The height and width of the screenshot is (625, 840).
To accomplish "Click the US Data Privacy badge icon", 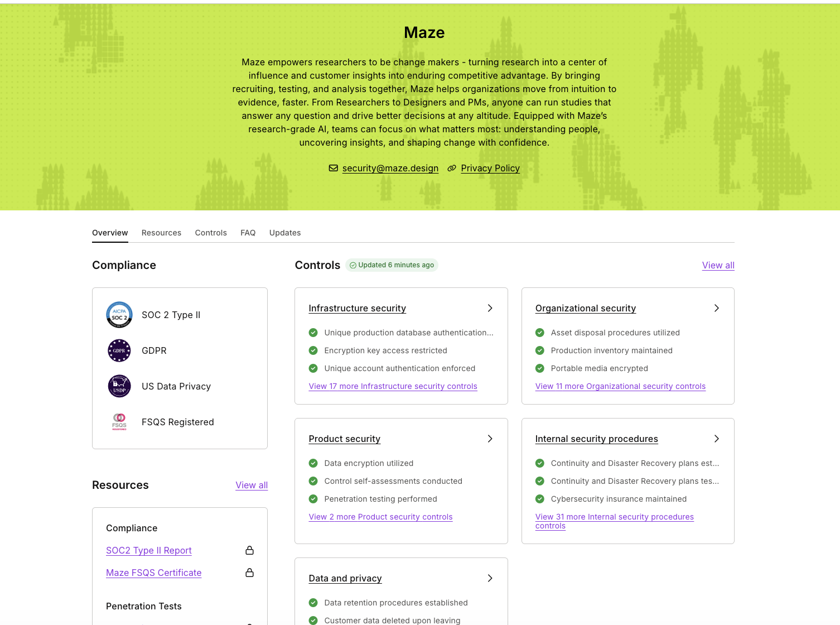I will 119,386.
